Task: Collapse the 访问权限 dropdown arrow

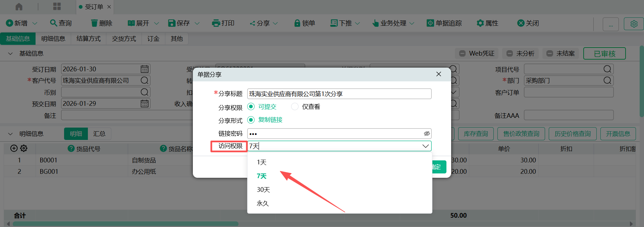Action: [x=425, y=146]
